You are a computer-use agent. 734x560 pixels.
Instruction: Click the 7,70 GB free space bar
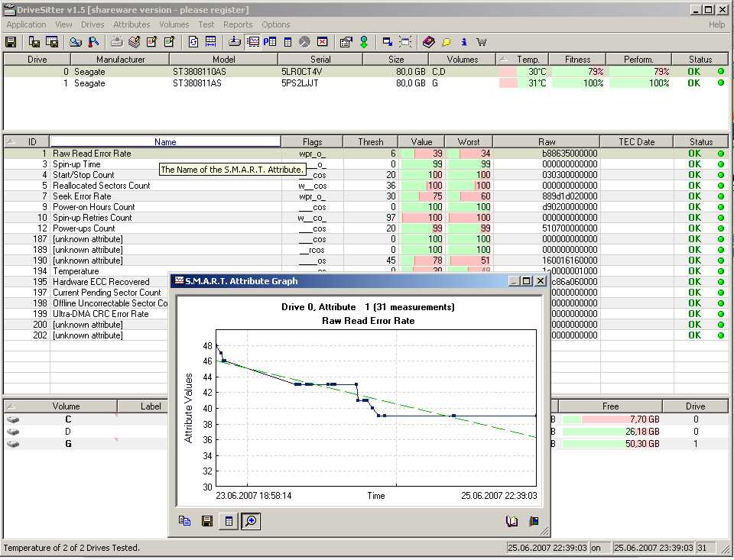(612, 419)
